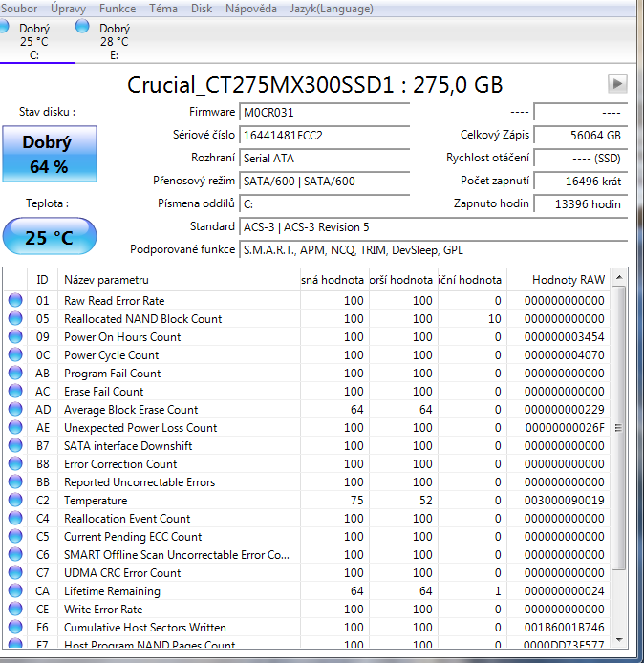The height and width of the screenshot is (663, 644).
Task: Select the E: disk tab at 28 °C
Action: [114, 41]
